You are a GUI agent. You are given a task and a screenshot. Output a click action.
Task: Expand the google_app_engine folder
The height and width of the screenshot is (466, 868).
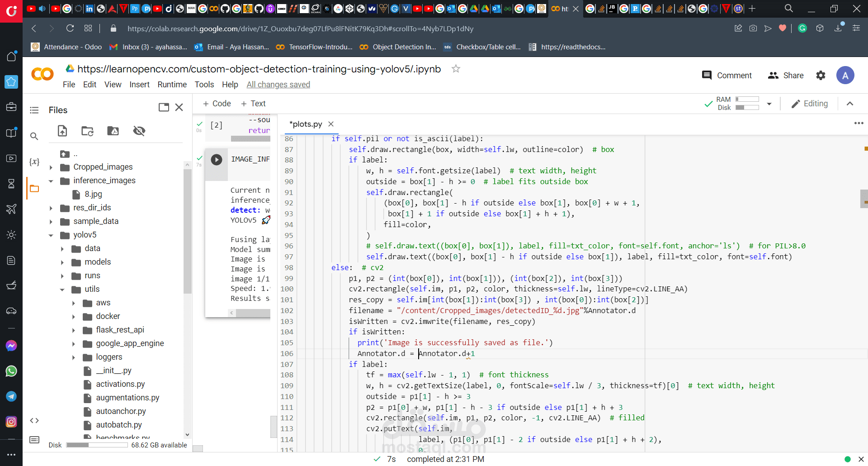pyautogui.click(x=74, y=344)
